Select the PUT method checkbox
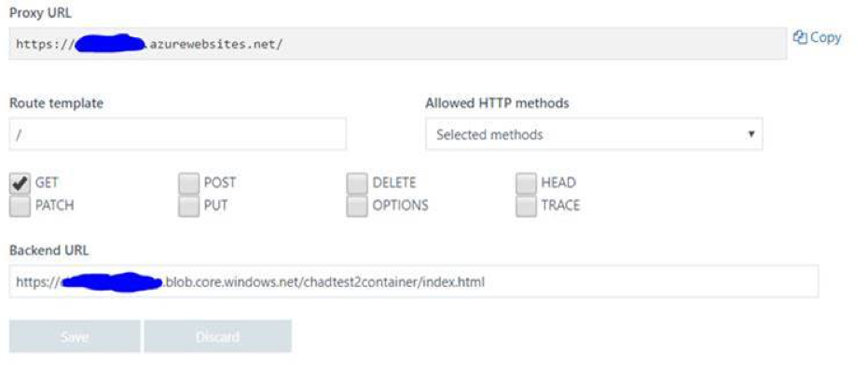868x367 pixels. 188,206
